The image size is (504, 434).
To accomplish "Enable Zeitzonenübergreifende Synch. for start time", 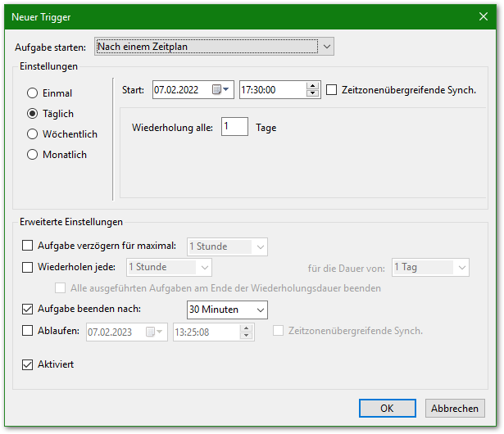I will coord(332,90).
